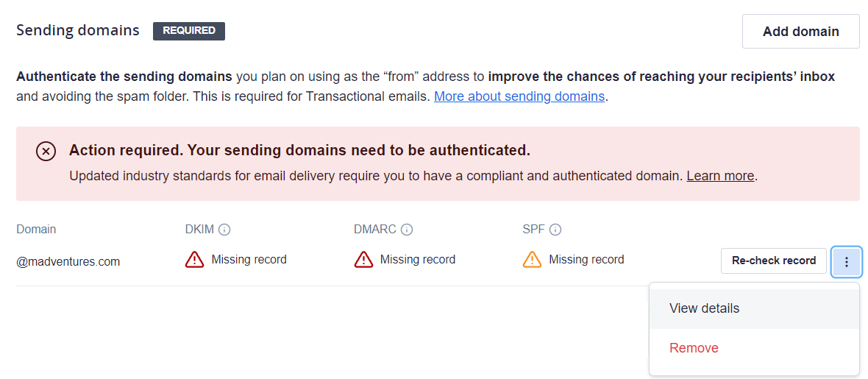Click the Sending domains heading
The image size is (868, 379).
77,30
